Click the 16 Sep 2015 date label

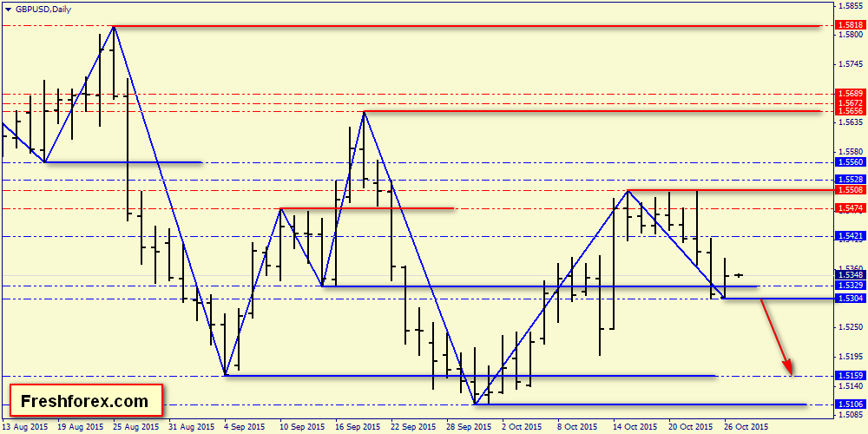(x=357, y=427)
